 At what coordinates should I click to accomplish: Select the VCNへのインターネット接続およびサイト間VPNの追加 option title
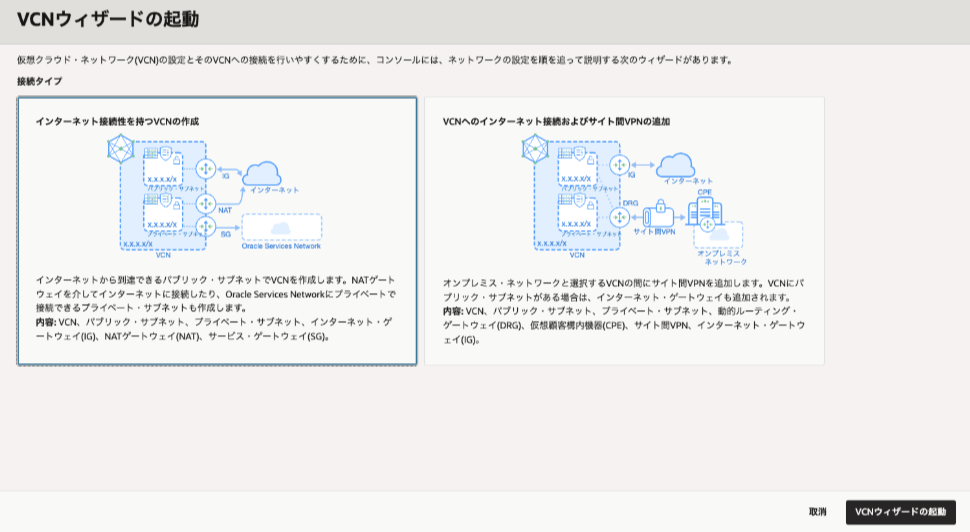[556, 121]
